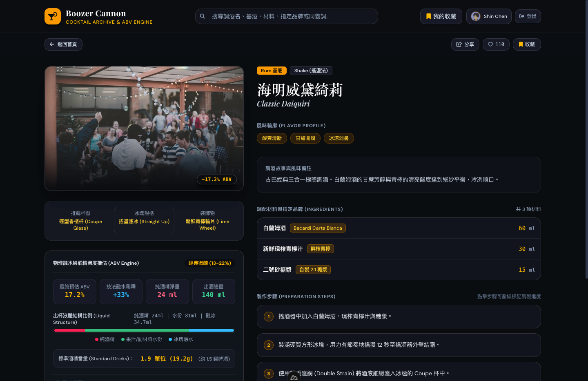Share this recipe via 分享 button

[x=465, y=44]
